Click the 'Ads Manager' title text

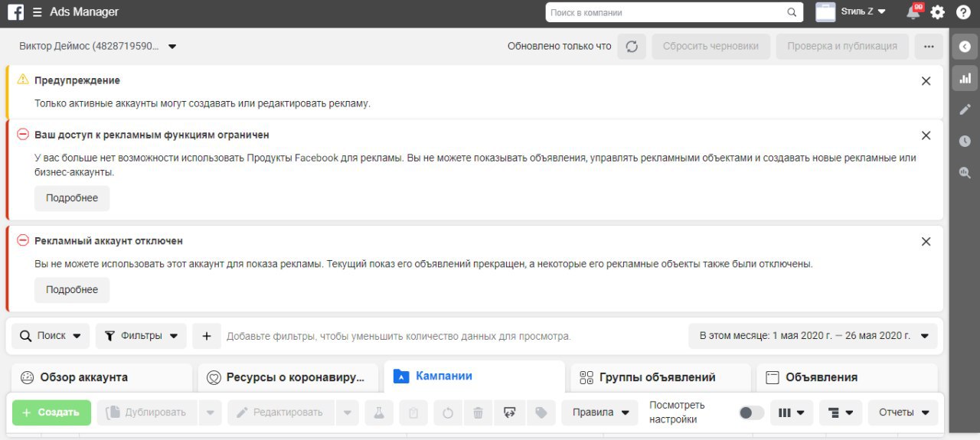point(84,12)
